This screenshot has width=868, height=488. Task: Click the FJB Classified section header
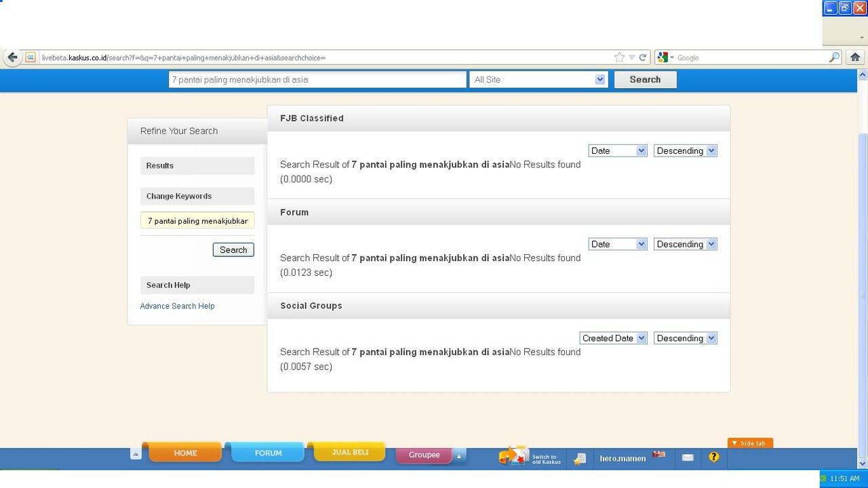[x=498, y=118]
